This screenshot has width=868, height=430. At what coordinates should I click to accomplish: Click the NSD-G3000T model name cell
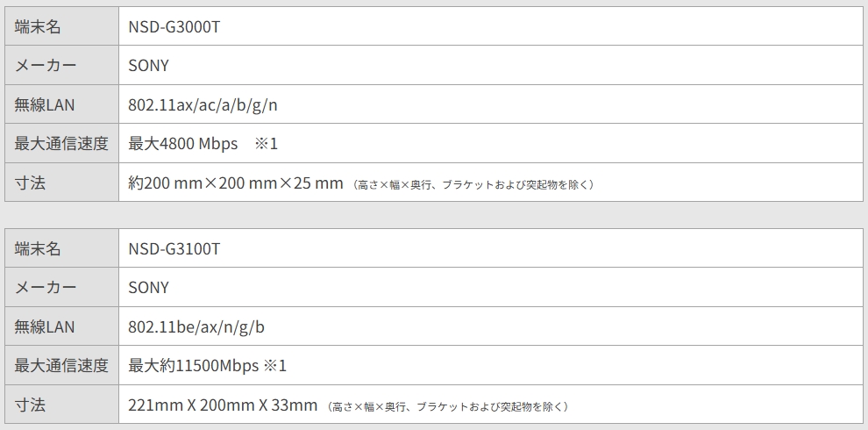point(174,27)
